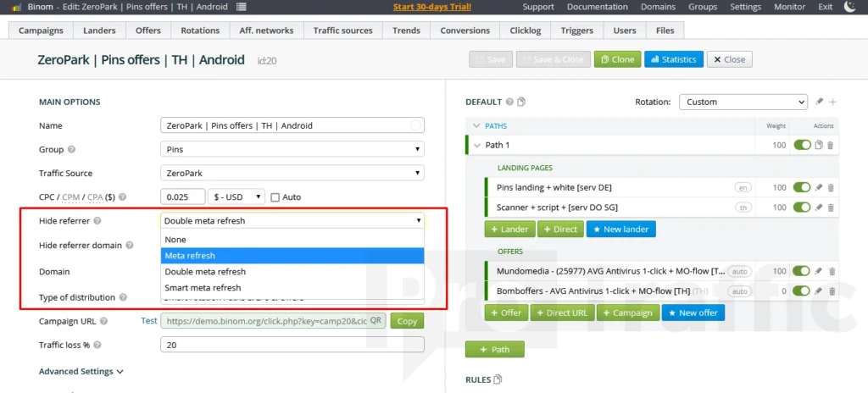Switch to the Campaigns tab
This screenshot has height=393, width=868.
(41, 30)
